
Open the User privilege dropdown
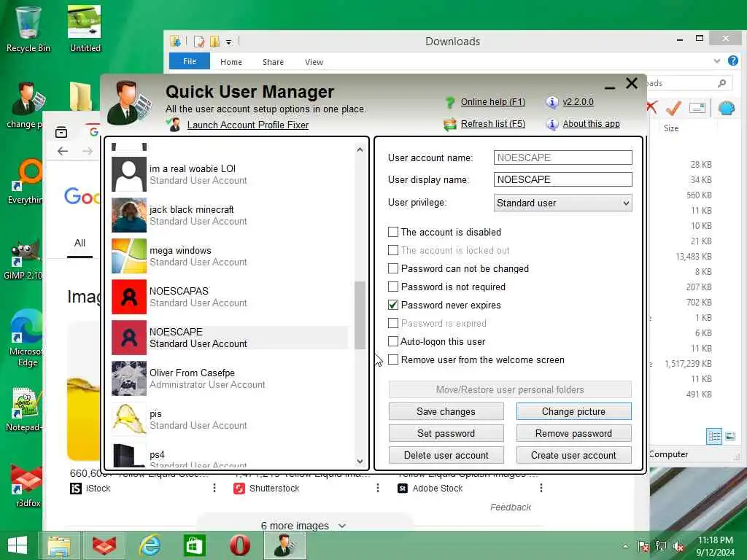[x=562, y=203]
